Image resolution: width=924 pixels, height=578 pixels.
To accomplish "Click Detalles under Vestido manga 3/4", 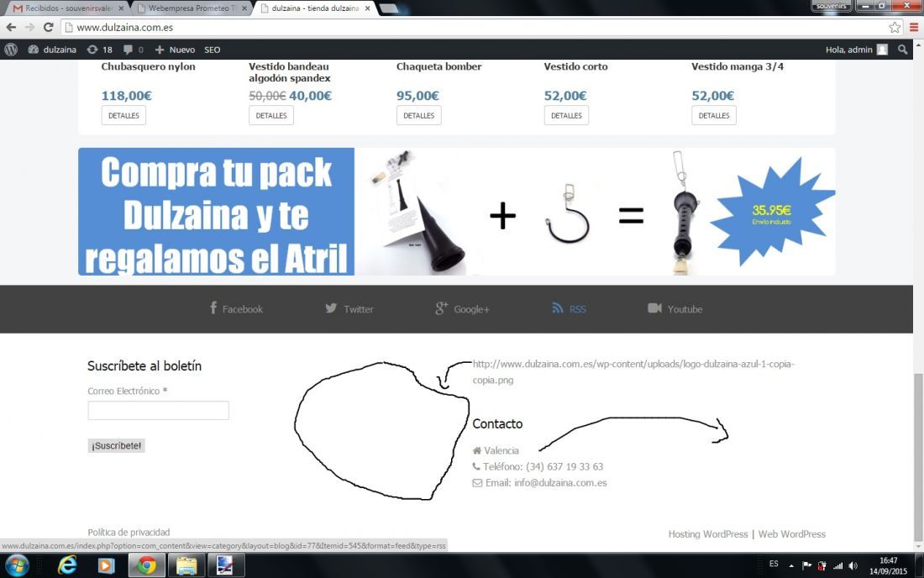I will point(714,115).
